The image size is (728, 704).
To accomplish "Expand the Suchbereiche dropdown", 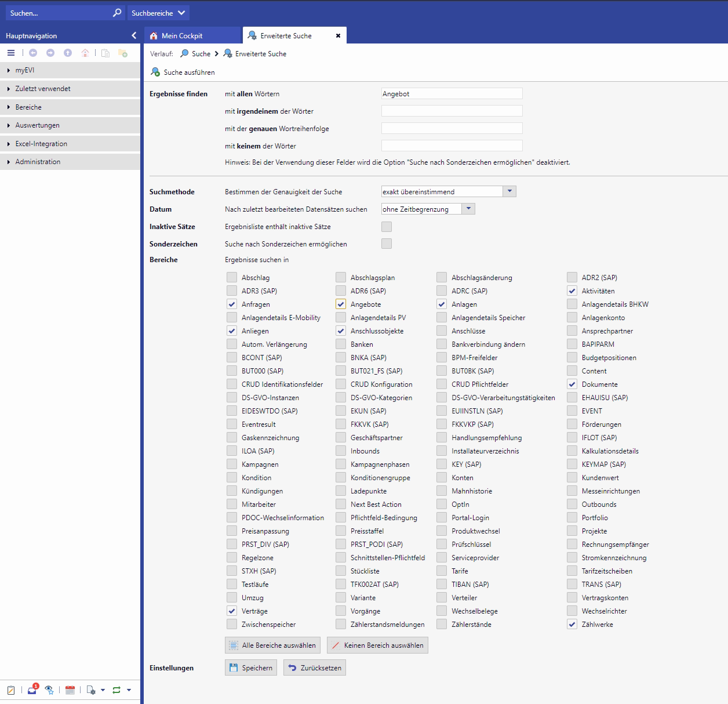I will [158, 13].
